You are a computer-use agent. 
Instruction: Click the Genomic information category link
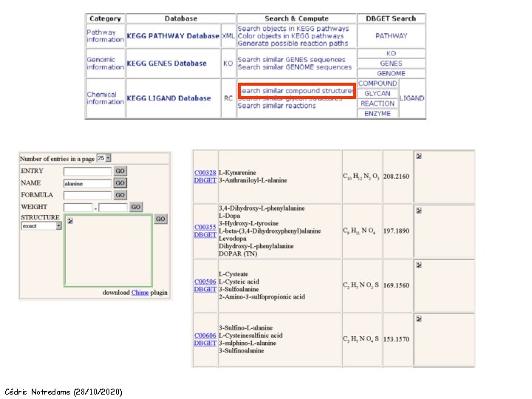pos(105,64)
